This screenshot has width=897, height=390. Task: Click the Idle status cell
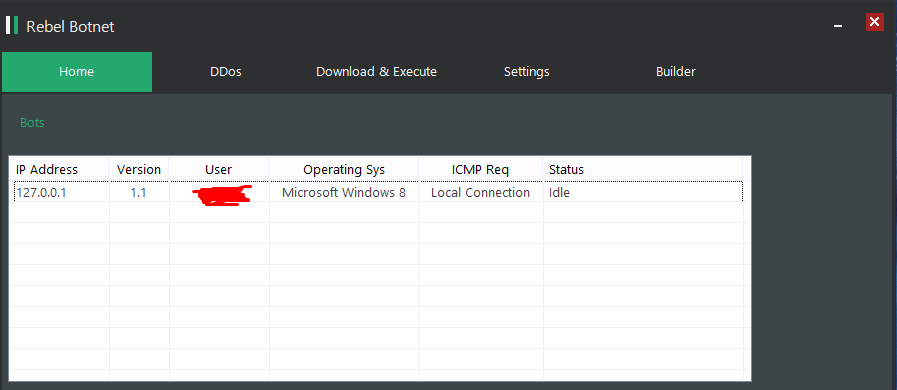[x=642, y=193]
